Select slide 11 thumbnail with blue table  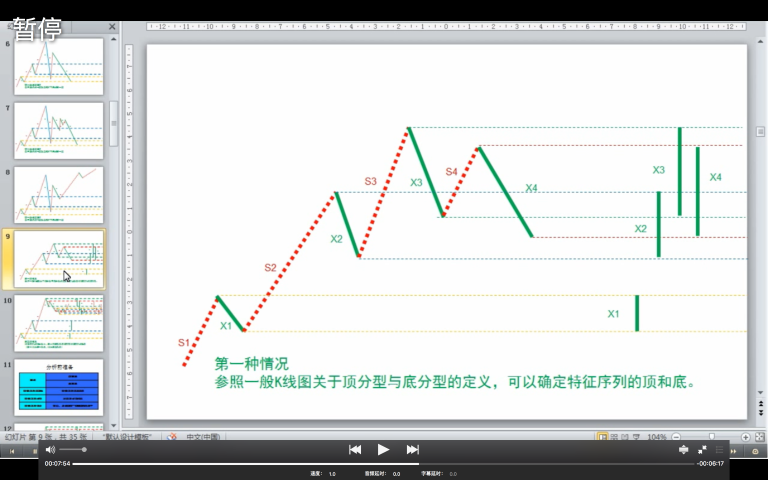click(58, 387)
